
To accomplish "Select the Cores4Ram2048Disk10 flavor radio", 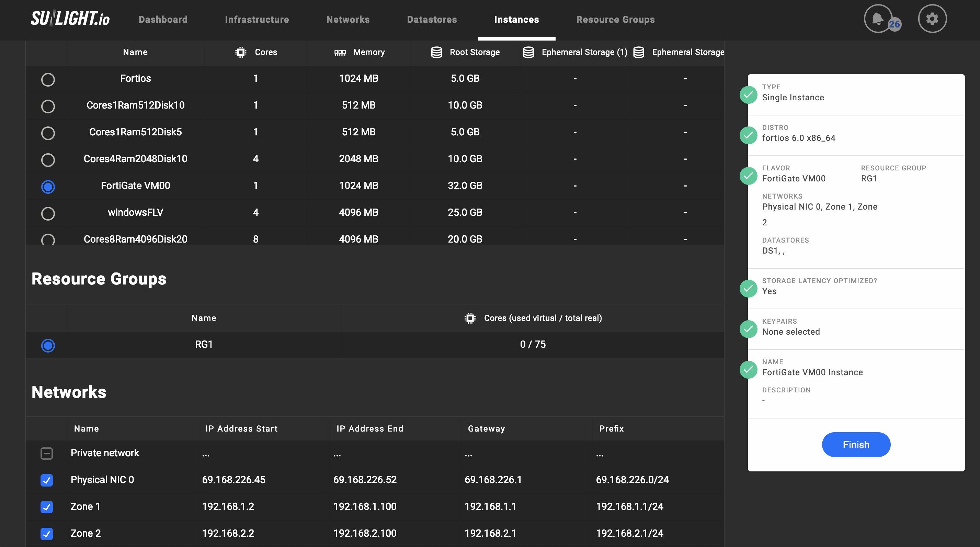I will 48,160.
